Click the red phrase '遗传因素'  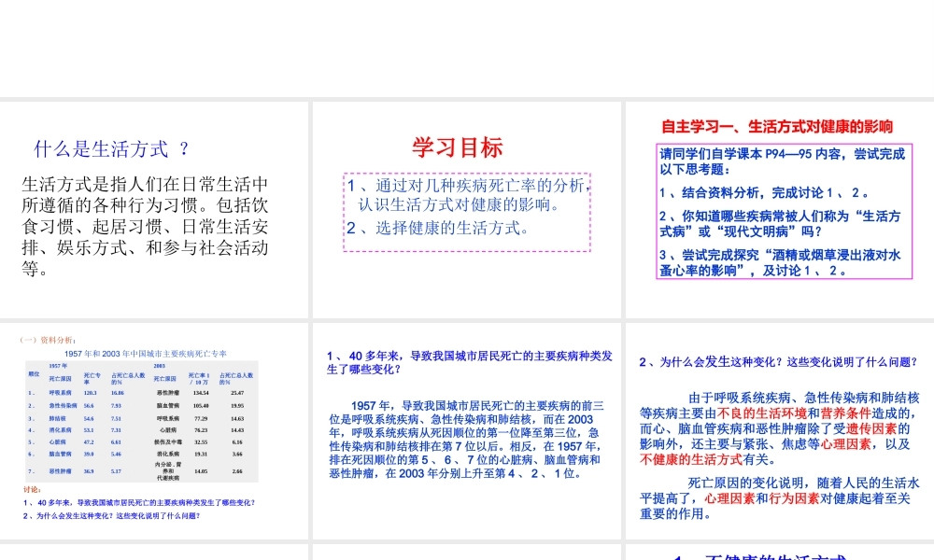tap(871, 428)
